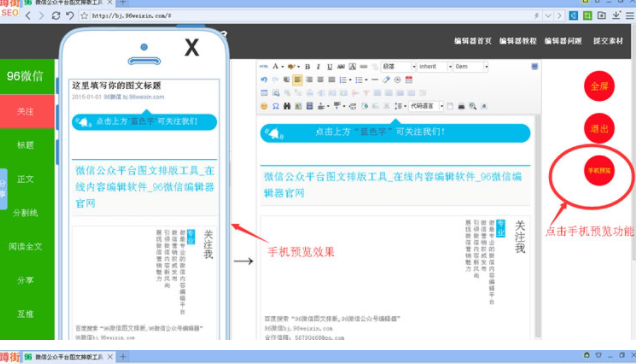Open find and replace binoculars icon
This screenshot has height=364, width=637.
(287, 106)
